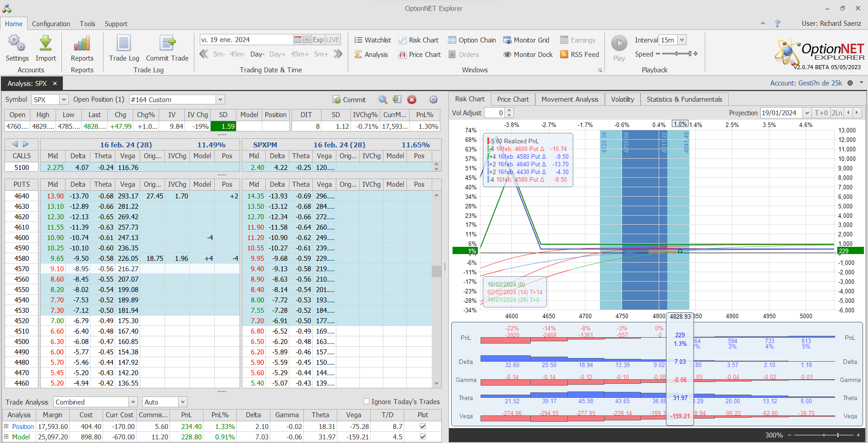Open the Trade Analysis Combined dropdown
Screen dimensions: 868x443
point(133,402)
